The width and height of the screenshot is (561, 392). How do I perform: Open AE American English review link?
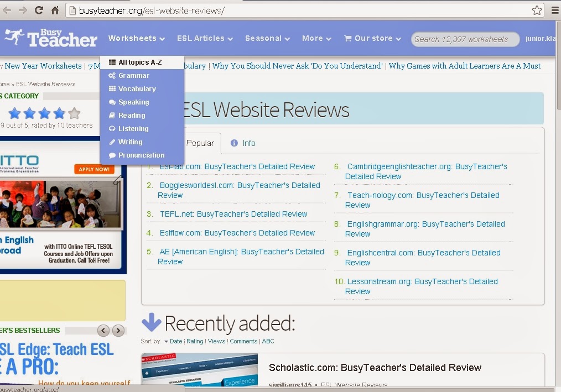point(241,257)
